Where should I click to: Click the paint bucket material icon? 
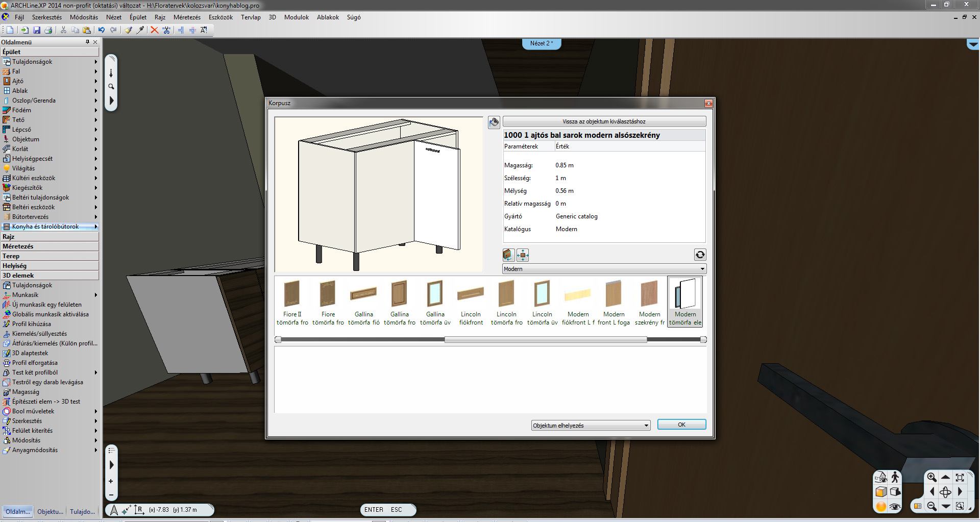click(494, 122)
